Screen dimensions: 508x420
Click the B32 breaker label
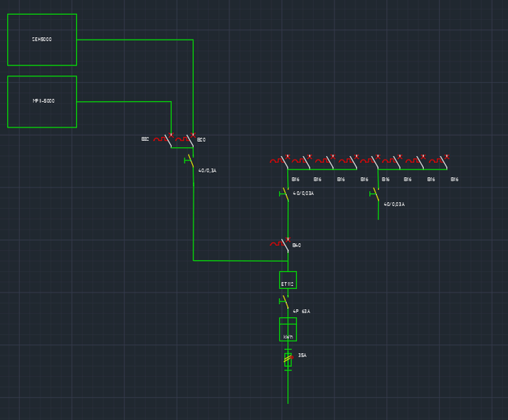pos(145,139)
